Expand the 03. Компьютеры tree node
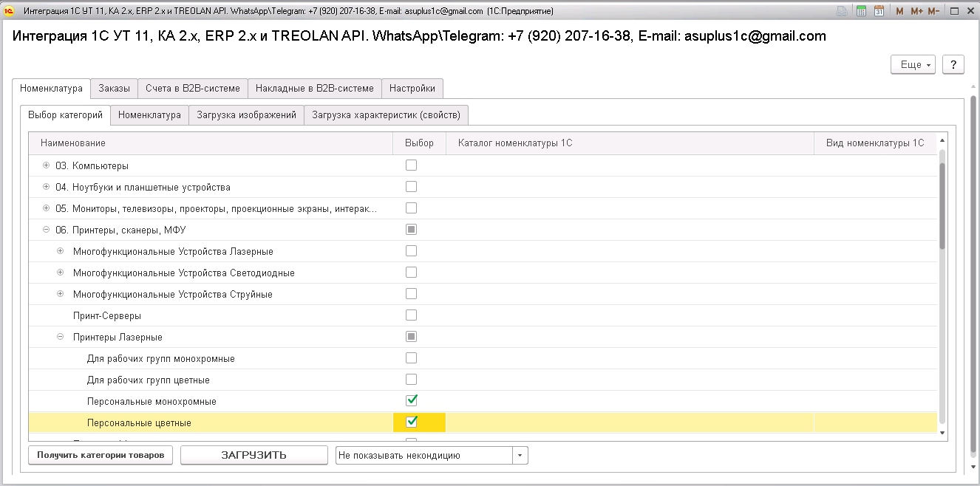Viewport: 980px width, 486px height. pyautogui.click(x=47, y=165)
